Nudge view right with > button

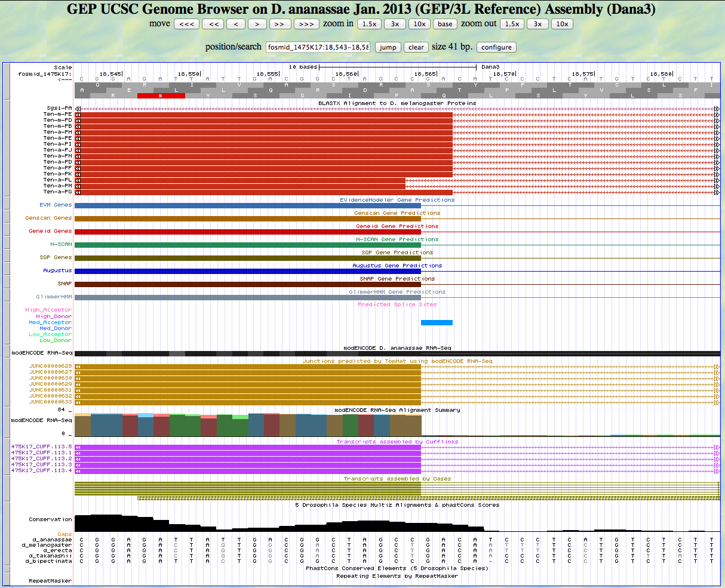[257, 24]
